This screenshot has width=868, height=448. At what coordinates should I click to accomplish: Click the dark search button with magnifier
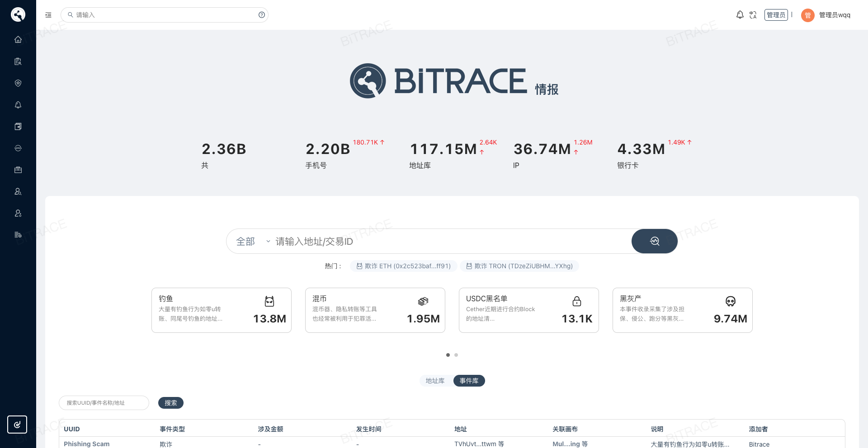pyautogui.click(x=654, y=241)
